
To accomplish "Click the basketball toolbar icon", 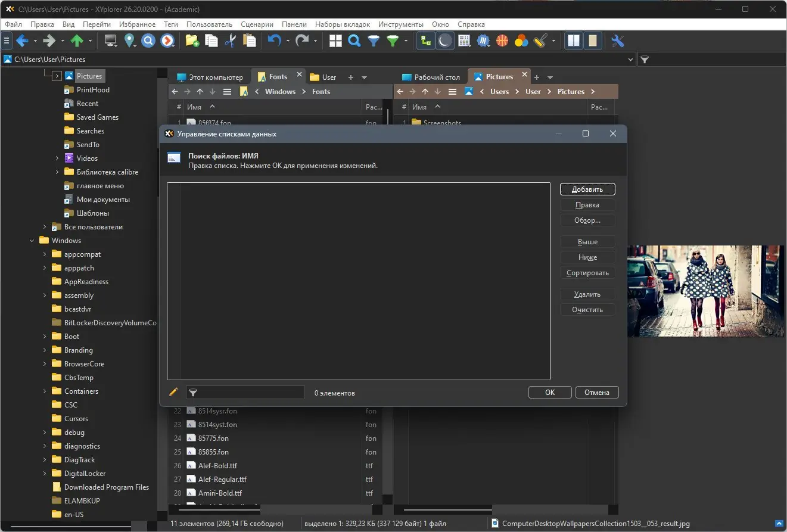I will (502, 41).
